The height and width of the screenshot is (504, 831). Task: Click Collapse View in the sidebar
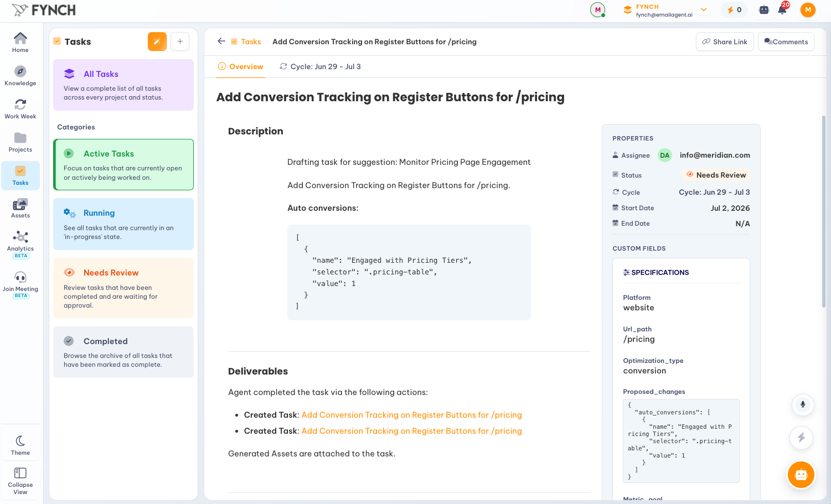20,480
